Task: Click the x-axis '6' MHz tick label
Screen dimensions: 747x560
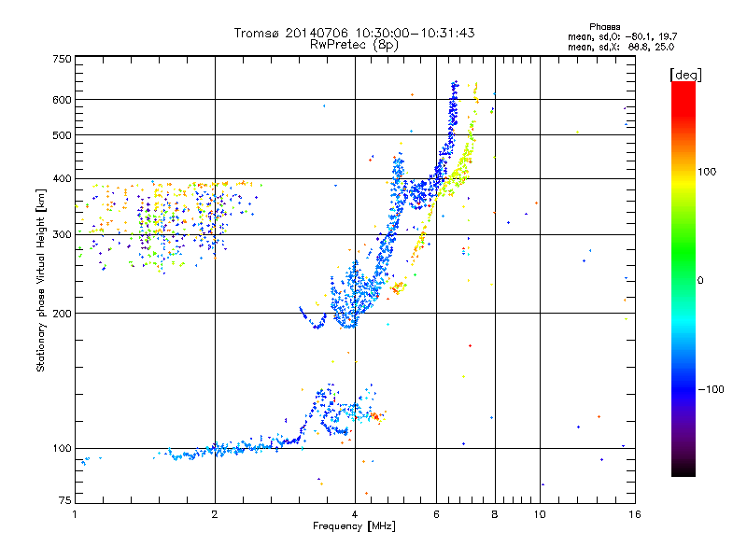Action: (x=436, y=514)
